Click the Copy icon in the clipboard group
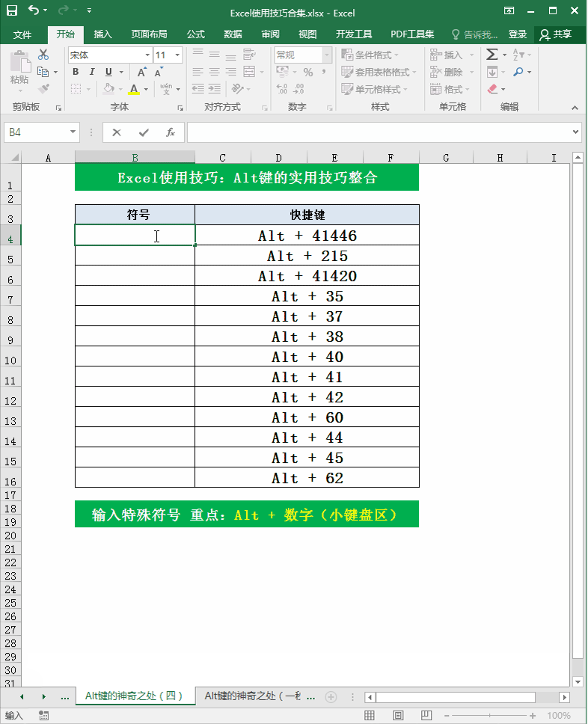Image resolution: width=588 pixels, height=724 pixels. point(43,72)
